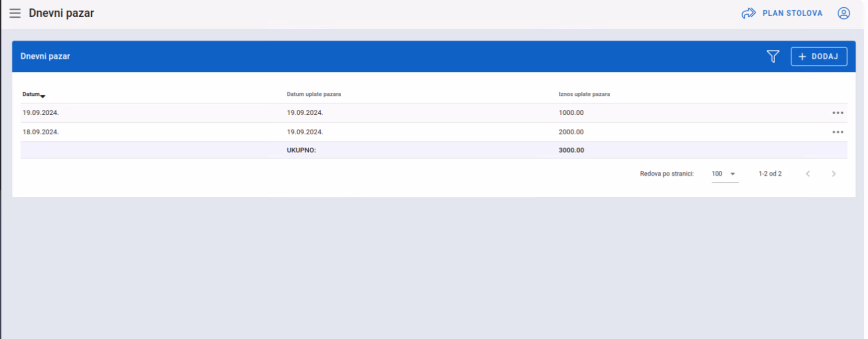Toggle the Datum column sort arrow
868x339 pixels.
click(x=43, y=96)
